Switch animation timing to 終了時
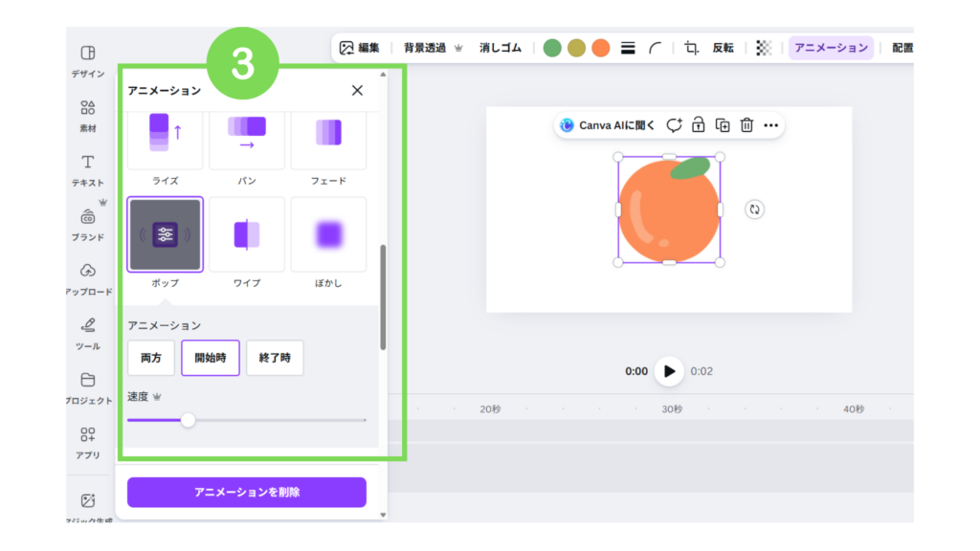 pyautogui.click(x=275, y=358)
